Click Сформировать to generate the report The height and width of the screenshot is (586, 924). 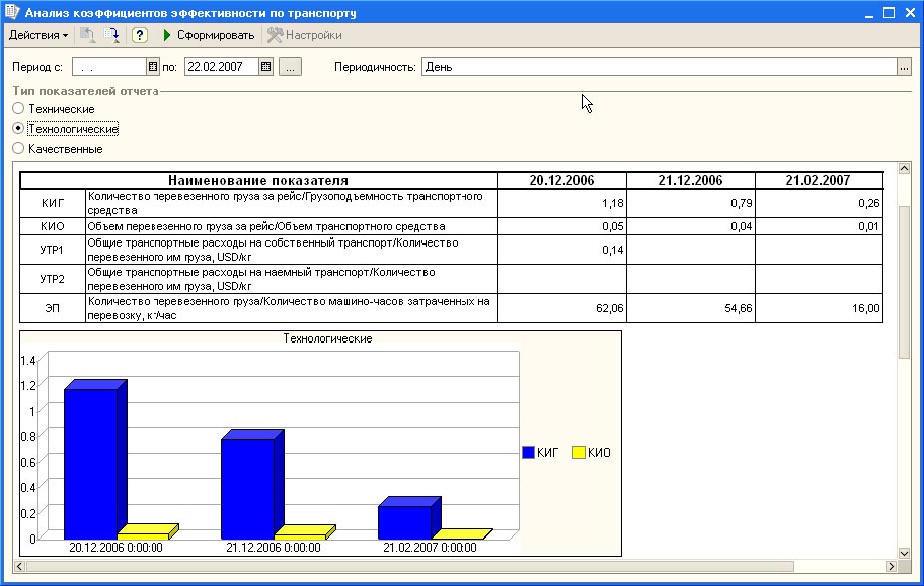(x=209, y=35)
